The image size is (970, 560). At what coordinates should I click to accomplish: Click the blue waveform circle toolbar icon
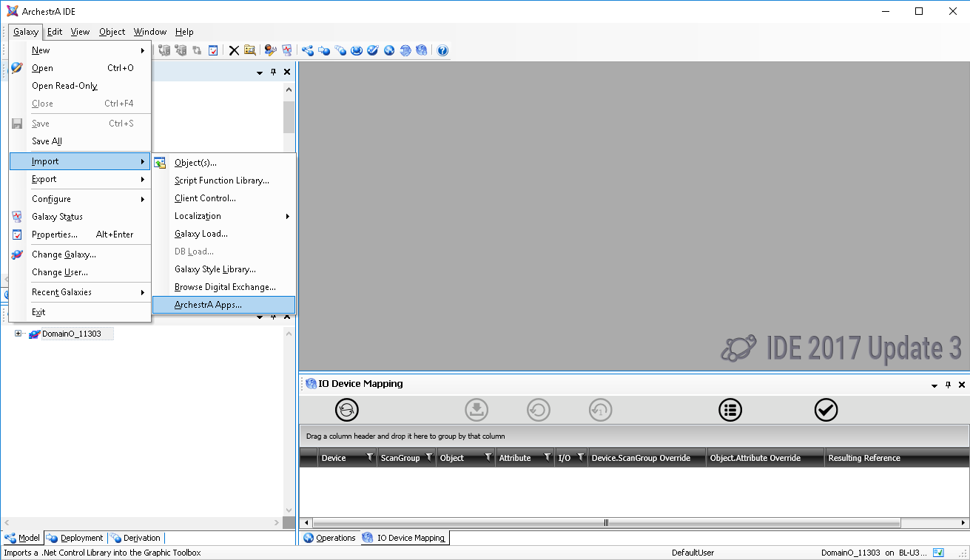389,50
